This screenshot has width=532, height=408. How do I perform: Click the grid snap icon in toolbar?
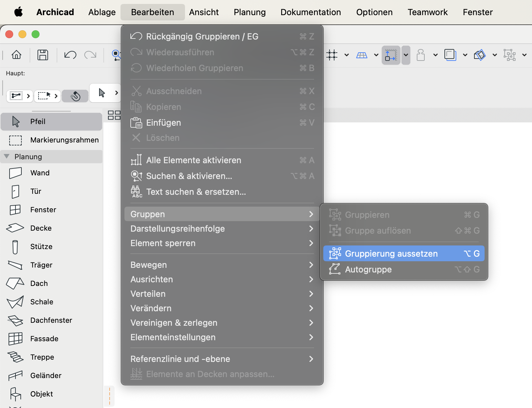pos(332,55)
